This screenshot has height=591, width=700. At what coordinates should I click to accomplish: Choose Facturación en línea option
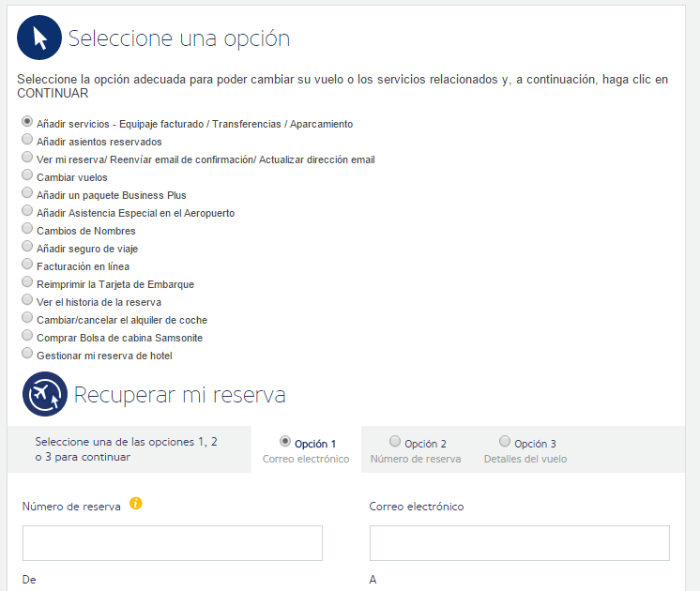click(27, 264)
